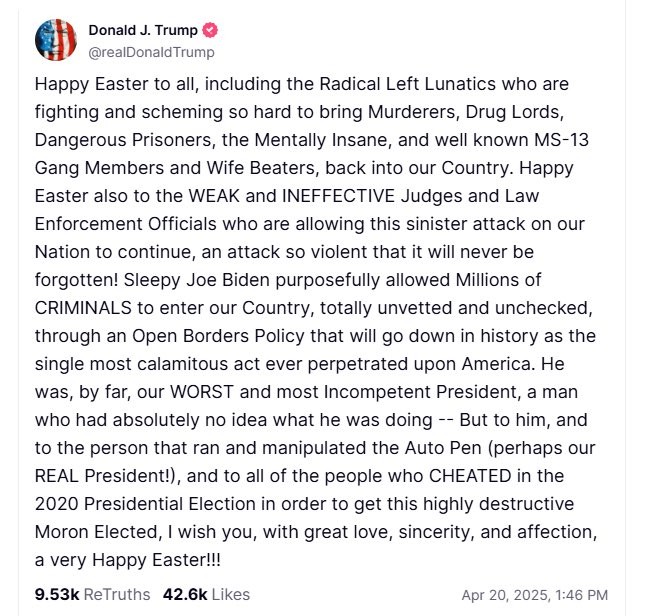Click the red verified checkmark badge
This screenshot has height=616, width=649.
(210, 30)
